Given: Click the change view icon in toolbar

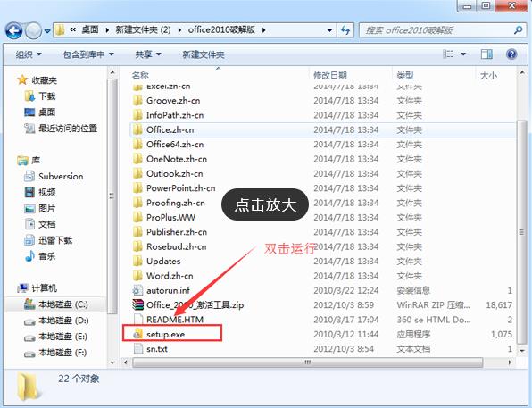Looking at the screenshot, I should point(448,54).
